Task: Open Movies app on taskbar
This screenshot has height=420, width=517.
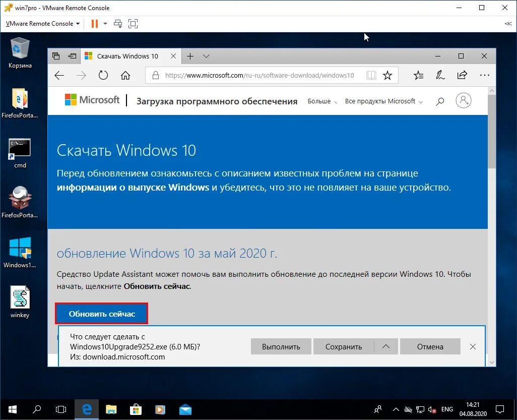Action: 160,409
